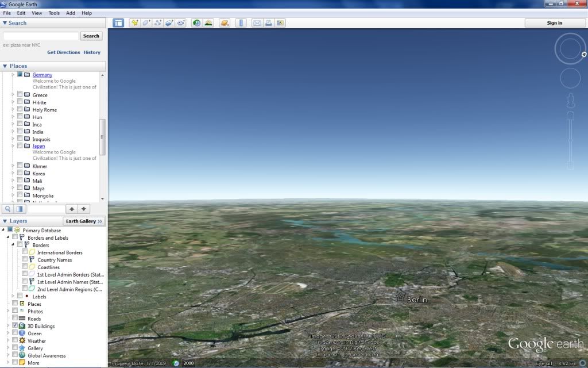Open the Edit menu
The height and width of the screenshot is (368, 588).
[21, 13]
